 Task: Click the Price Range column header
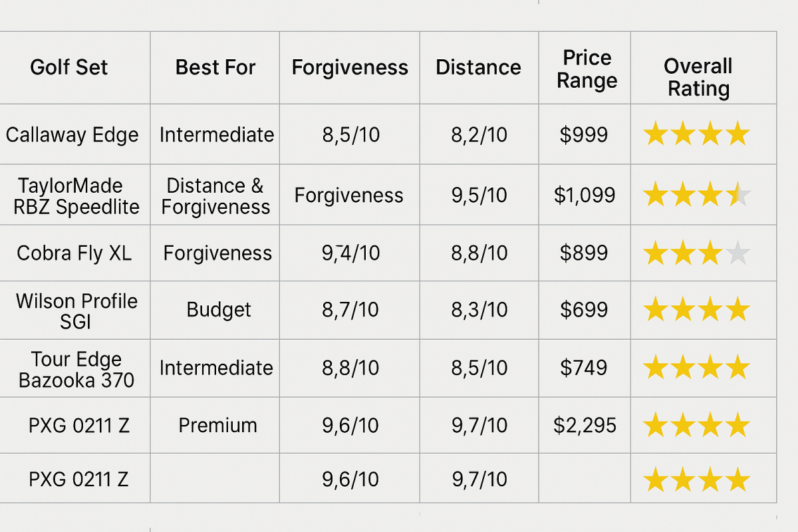(x=587, y=68)
